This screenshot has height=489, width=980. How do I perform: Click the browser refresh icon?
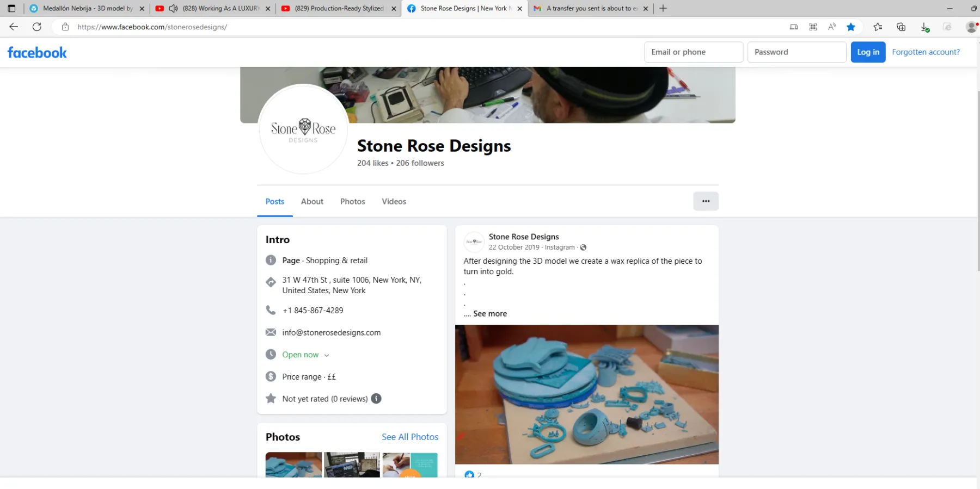click(x=37, y=27)
